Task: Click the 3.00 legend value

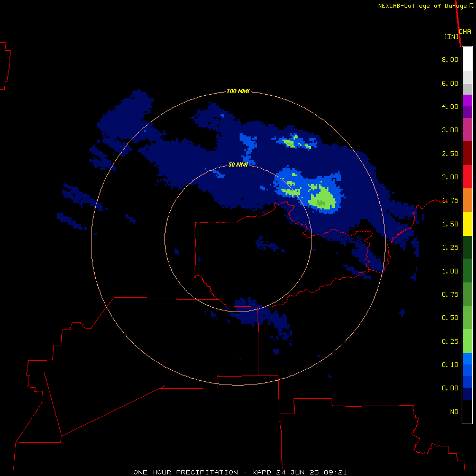Action: point(450,130)
